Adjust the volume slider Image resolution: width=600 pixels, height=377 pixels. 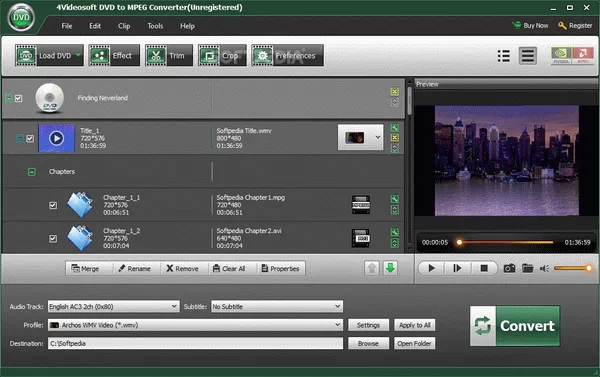[572, 268]
